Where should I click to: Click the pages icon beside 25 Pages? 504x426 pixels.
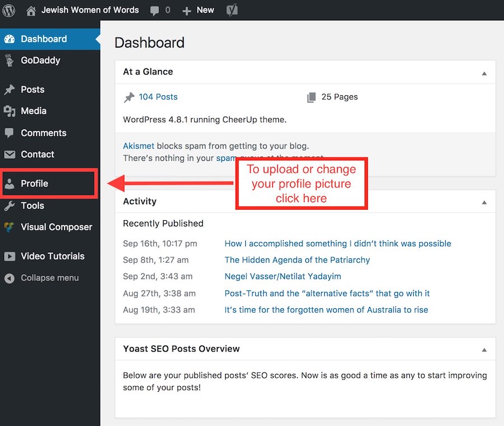pos(311,97)
